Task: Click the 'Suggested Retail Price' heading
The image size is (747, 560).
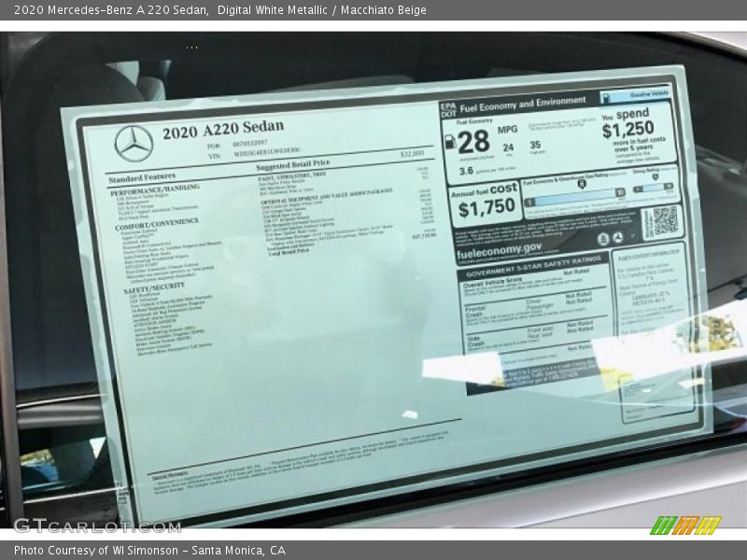Action: click(x=293, y=166)
